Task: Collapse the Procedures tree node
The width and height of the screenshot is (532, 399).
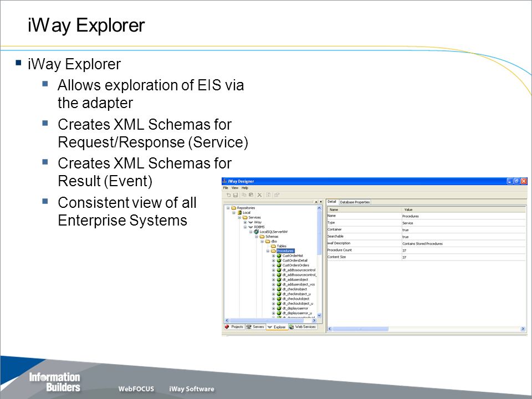Action: (268, 251)
